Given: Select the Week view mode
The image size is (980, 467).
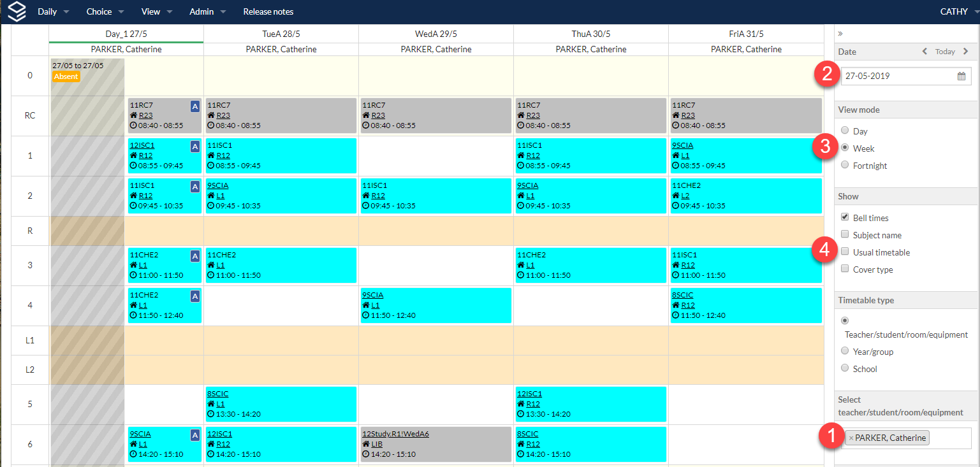Looking at the screenshot, I should pyautogui.click(x=845, y=148).
